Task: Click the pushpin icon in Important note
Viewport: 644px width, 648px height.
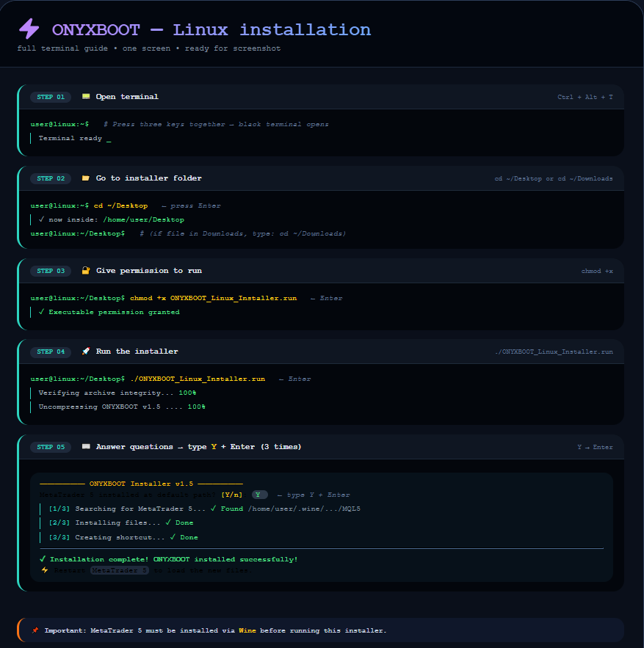Action: pyautogui.click(x=35, y=630)
